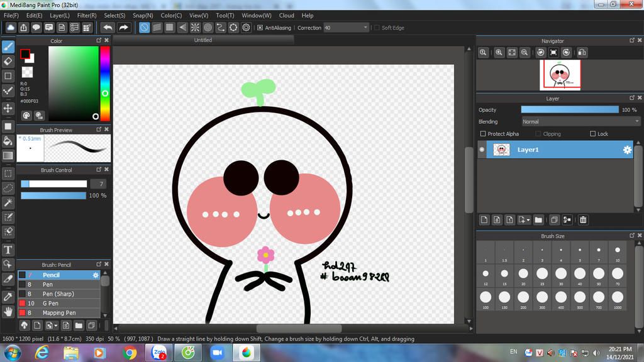Open Google Chrome from the taskbar
Screen dimensions: 644x362
[130, 353]
